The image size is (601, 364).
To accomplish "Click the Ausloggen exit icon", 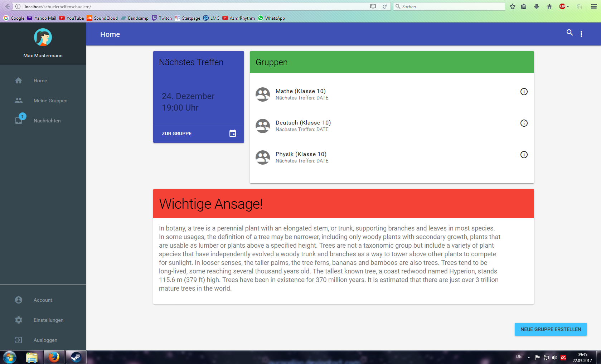I will point(19,340).
